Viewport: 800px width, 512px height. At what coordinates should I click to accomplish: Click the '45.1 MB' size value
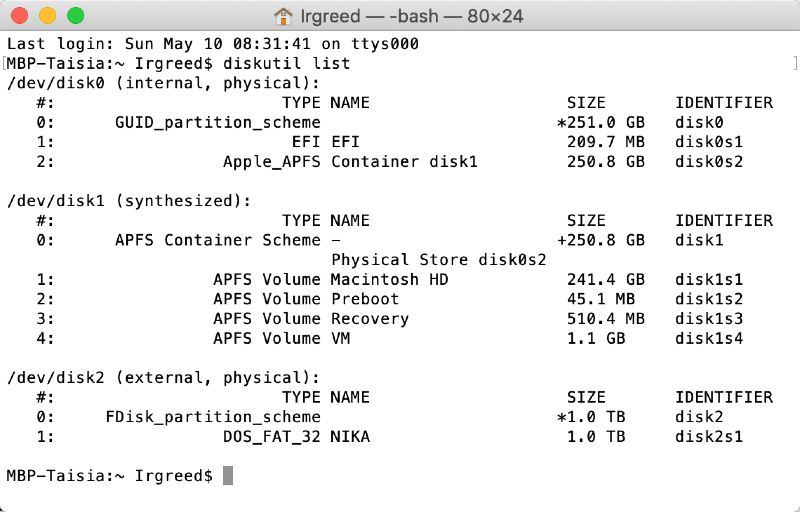pos(601,299)
